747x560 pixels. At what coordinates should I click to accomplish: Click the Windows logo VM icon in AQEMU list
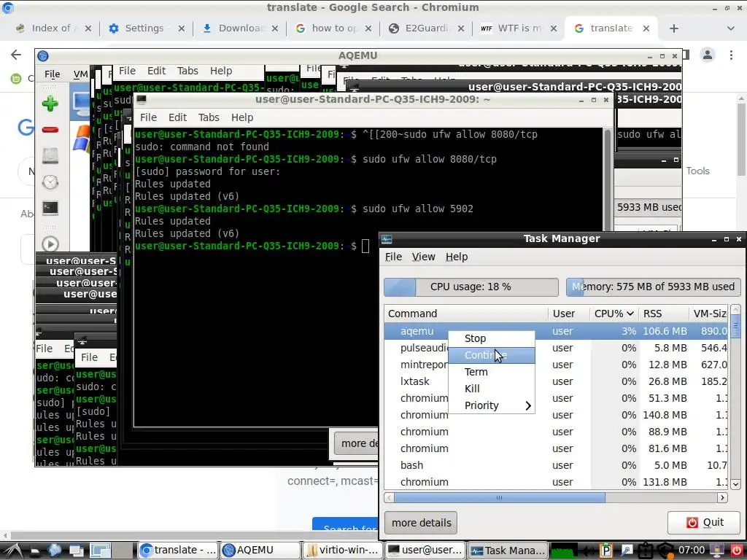(82, 139)
